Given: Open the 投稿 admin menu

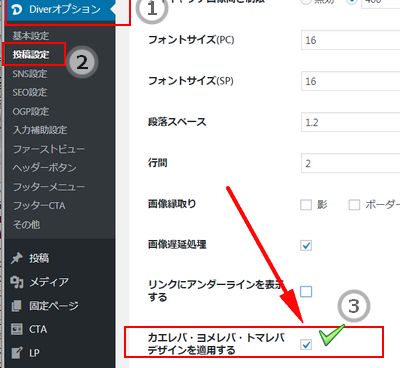Looking at the screenshot, I should [x=39, y=258].
